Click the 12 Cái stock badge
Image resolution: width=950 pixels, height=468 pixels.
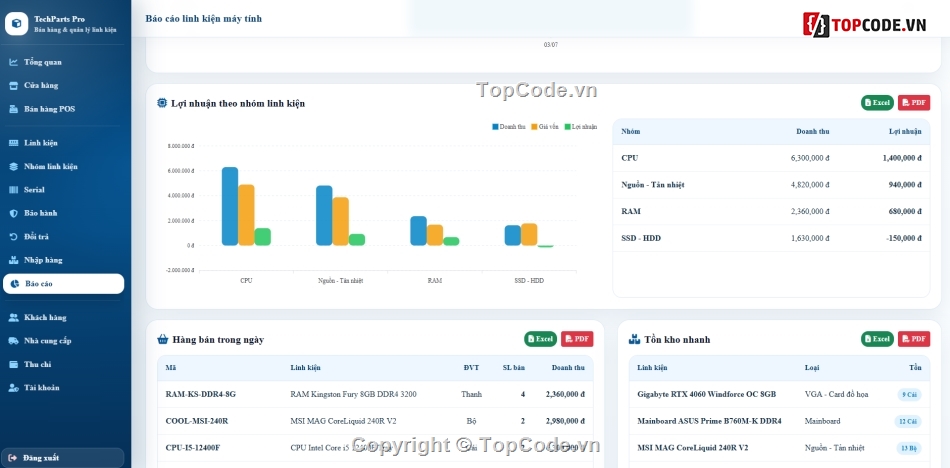point(908,421)
